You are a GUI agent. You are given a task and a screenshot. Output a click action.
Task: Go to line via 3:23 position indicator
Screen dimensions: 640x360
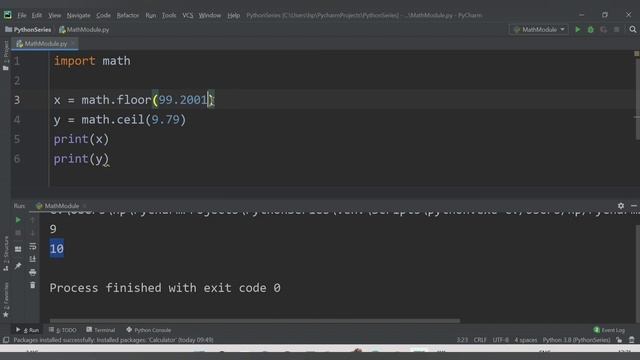coord(462,340)
